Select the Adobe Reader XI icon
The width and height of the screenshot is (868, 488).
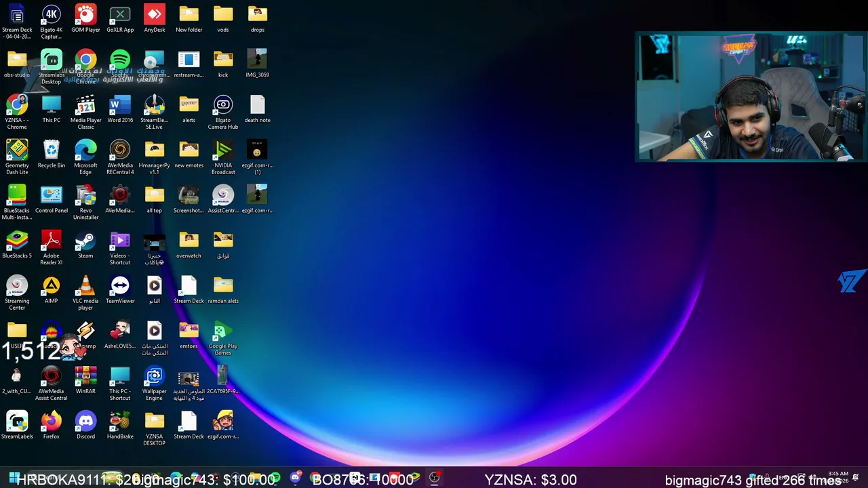tap(51, 248)
